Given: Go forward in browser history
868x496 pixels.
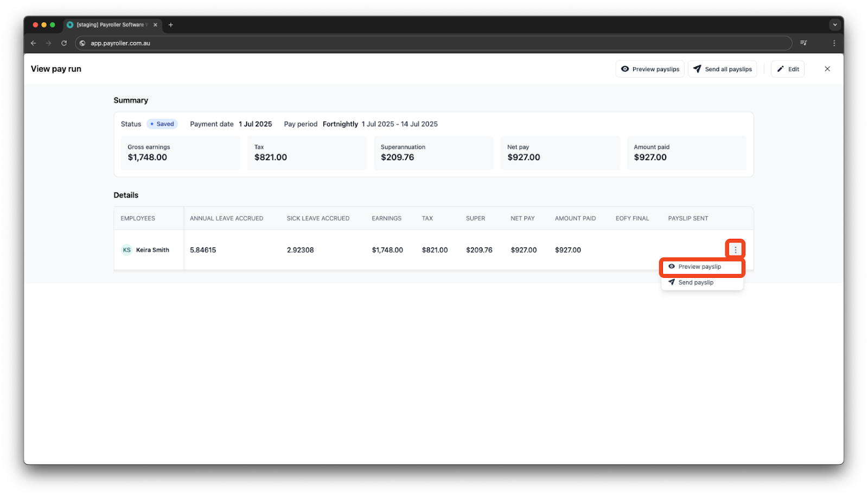Looking at the screenshot, I should [49, 43].
